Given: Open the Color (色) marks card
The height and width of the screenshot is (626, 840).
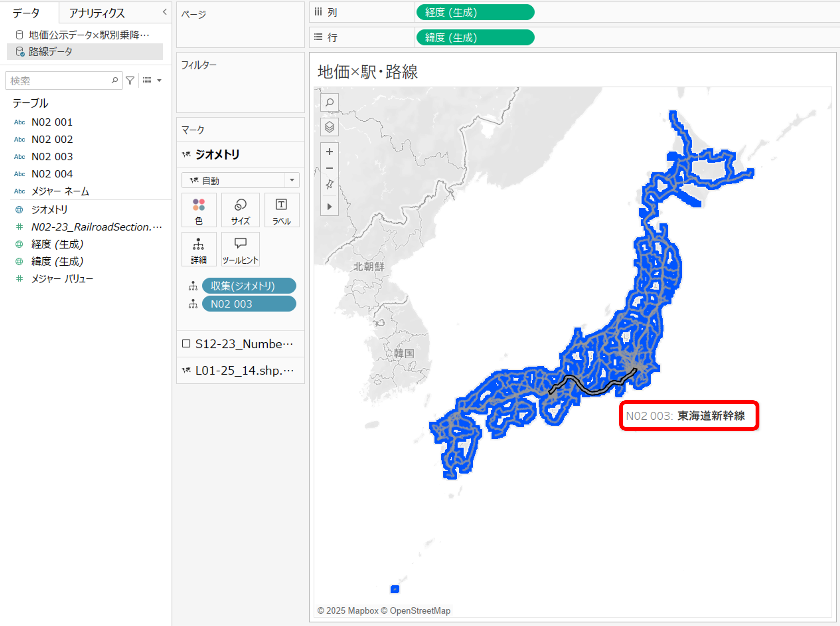Looking at the screenshot, I should 199,210.
